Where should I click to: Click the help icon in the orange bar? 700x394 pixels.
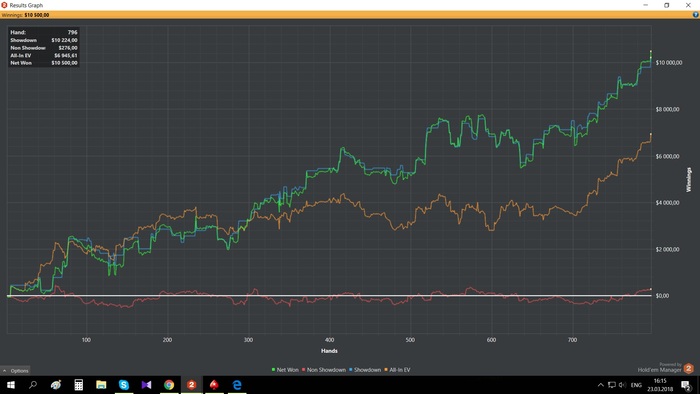coord(696,15)
